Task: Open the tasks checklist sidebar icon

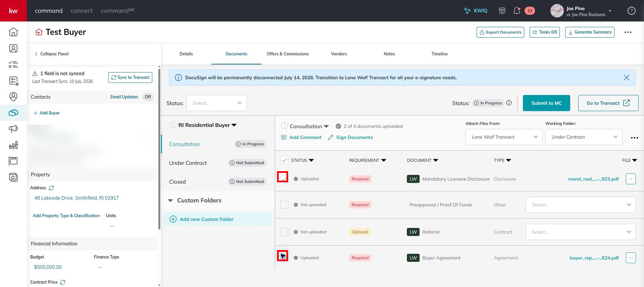Action: click(13, 64)
